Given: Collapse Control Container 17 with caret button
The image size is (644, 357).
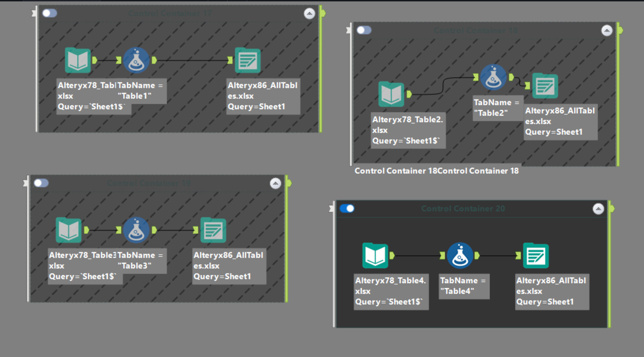Looking at the screenshot, I should 310,14.
